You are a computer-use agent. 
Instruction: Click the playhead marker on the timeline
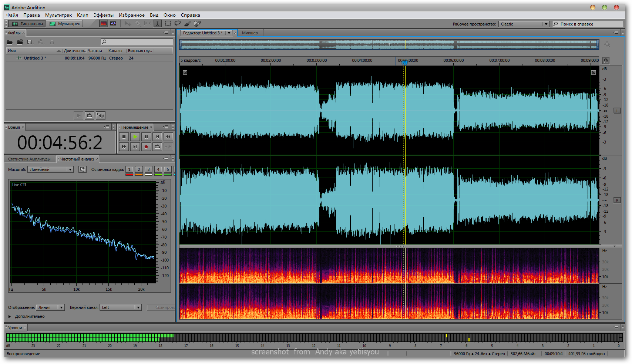(405, 63)
